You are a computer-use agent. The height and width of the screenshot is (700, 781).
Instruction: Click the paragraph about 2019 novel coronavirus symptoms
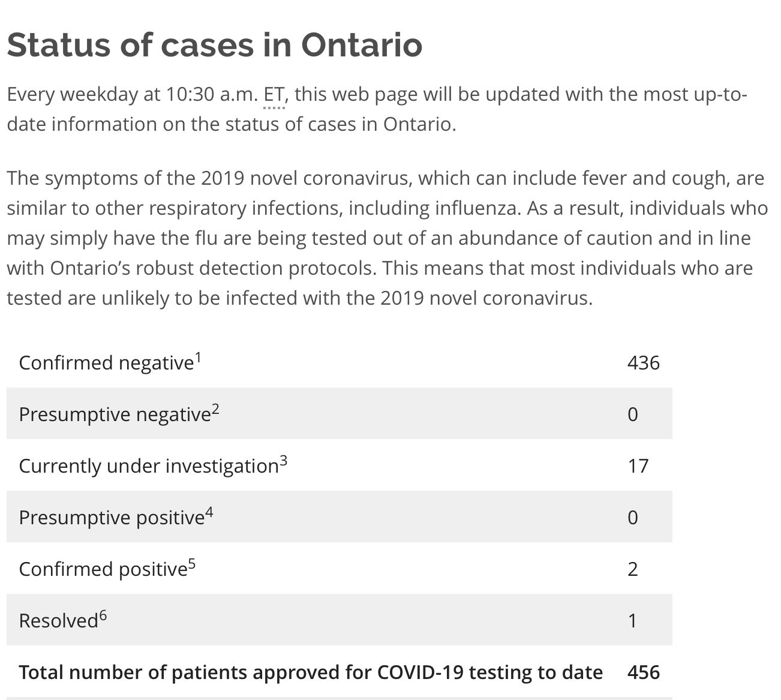[388, 238]
